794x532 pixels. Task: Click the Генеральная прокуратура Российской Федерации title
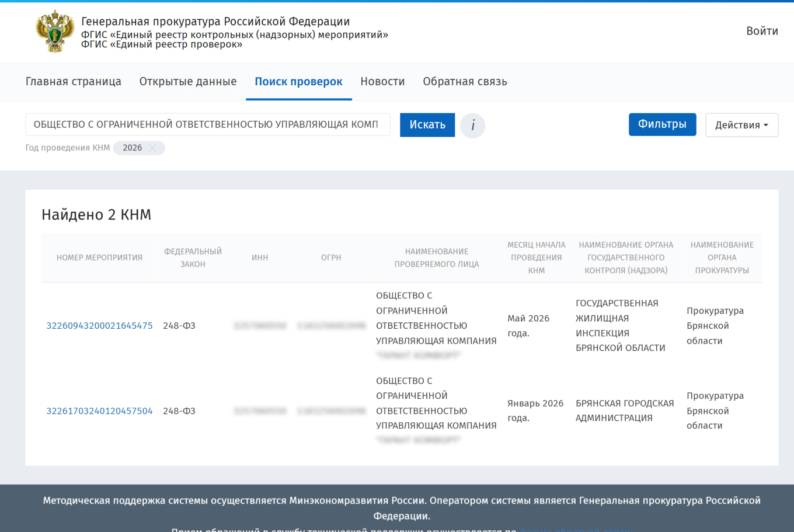click(x=215, y=22)
